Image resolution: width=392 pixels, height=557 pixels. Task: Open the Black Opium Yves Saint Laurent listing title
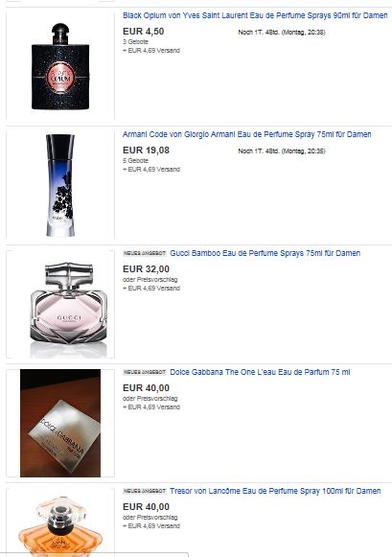(255, 15)
